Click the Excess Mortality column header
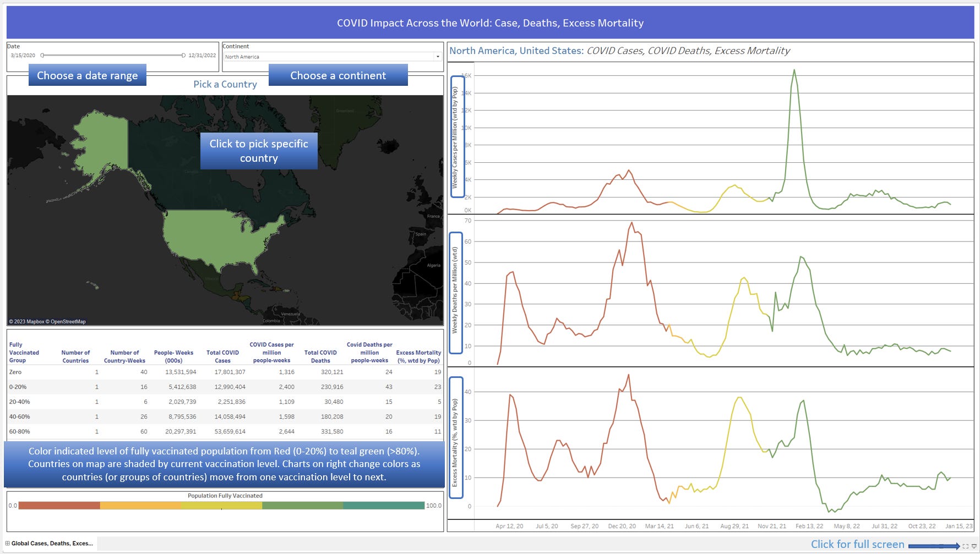The image size is (980, 554). pyautogui.click(x=418, y=356)
